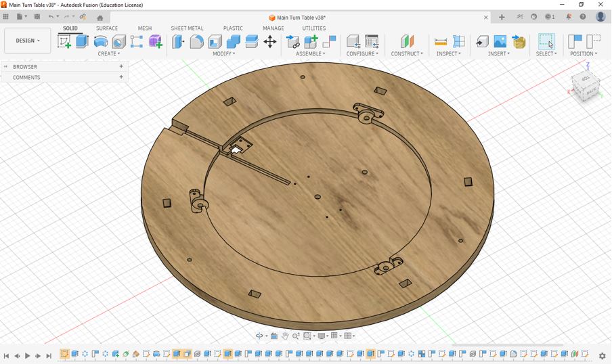Open the Measure tool in Inspect

441,42
